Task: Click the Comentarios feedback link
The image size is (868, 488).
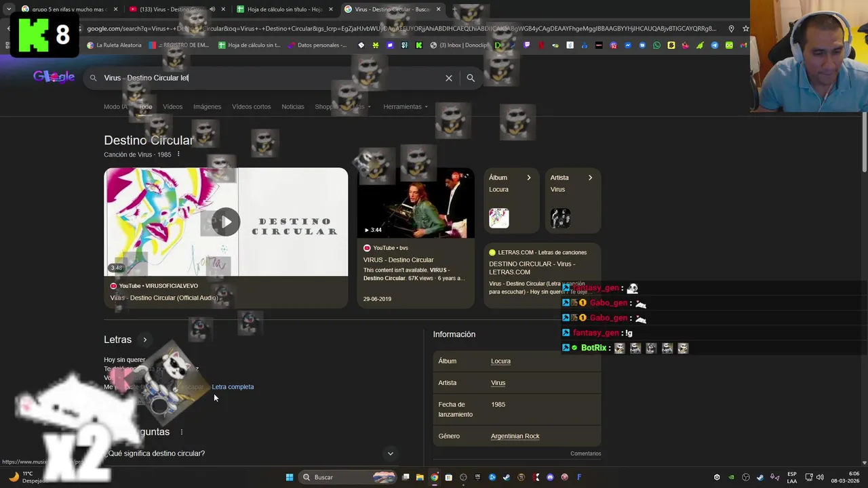Action: pos(585,453)
